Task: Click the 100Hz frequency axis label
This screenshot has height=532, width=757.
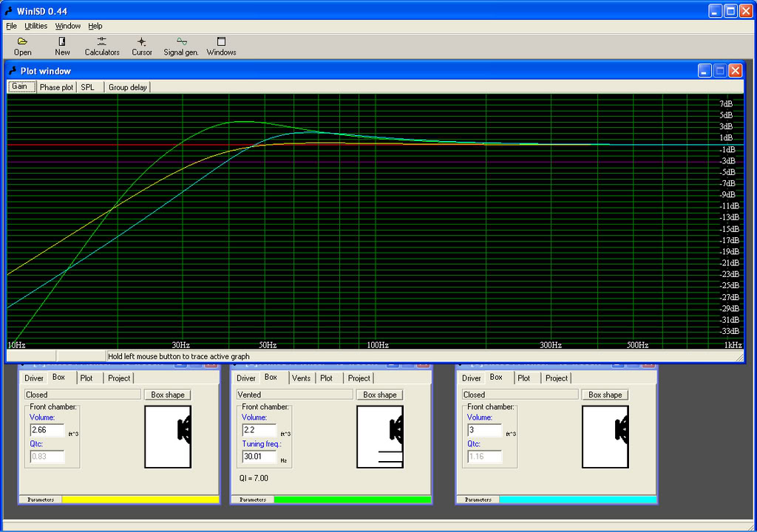Action: 378,345
